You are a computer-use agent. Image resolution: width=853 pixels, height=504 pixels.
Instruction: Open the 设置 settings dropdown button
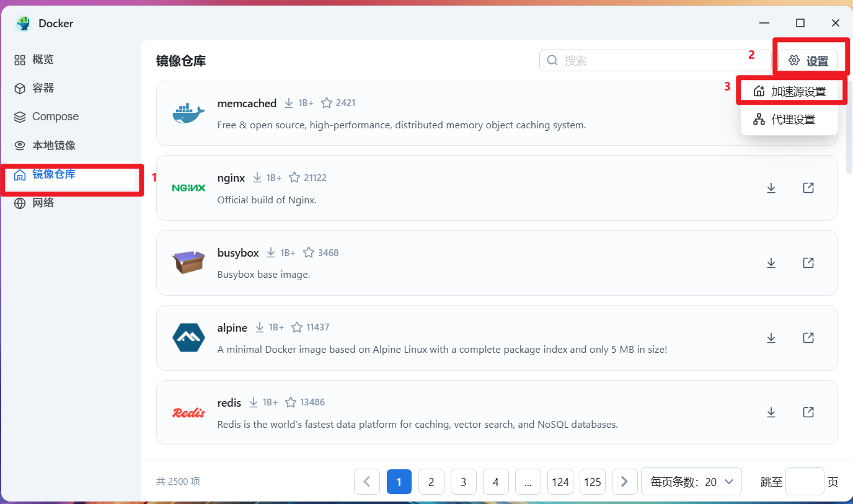(808, 61)
